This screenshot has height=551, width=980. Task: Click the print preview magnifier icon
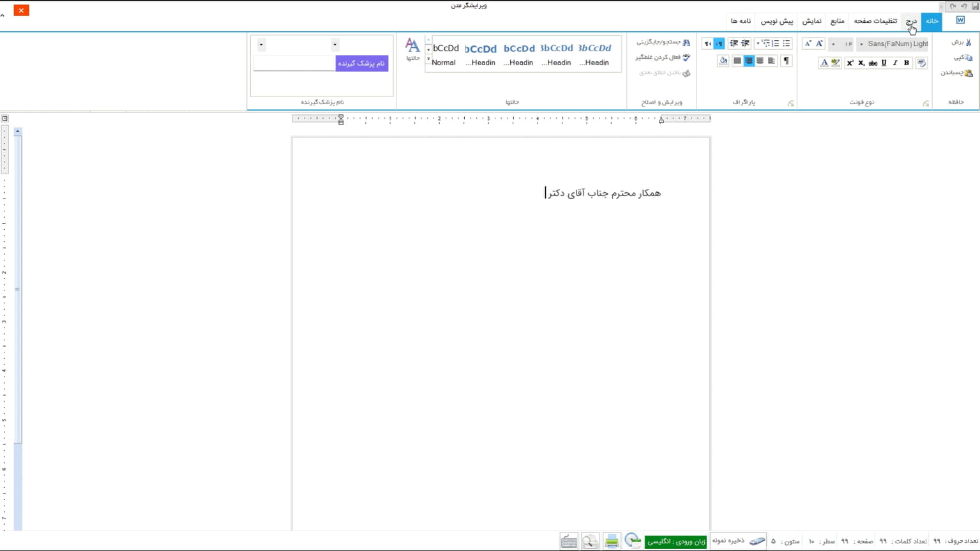point(591,541)
